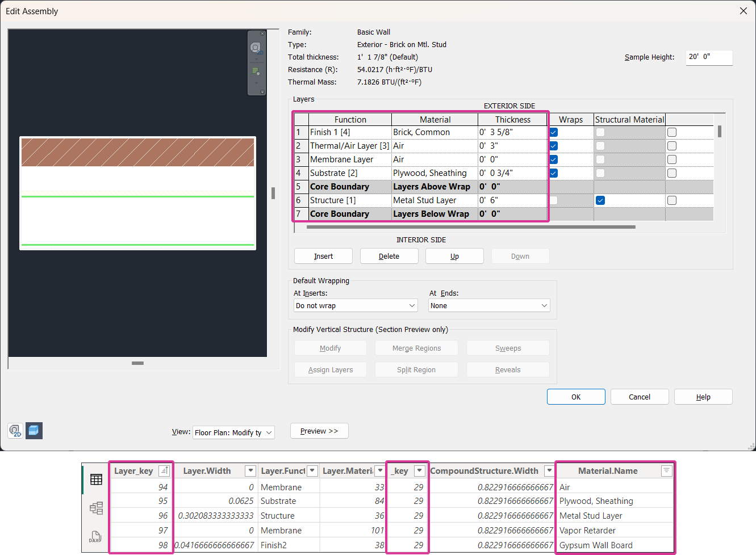The image size is (756, 555).
Task: Select the 'Plywood, Sheathing' cell in the layers table
Action: [x=435, y=173]
